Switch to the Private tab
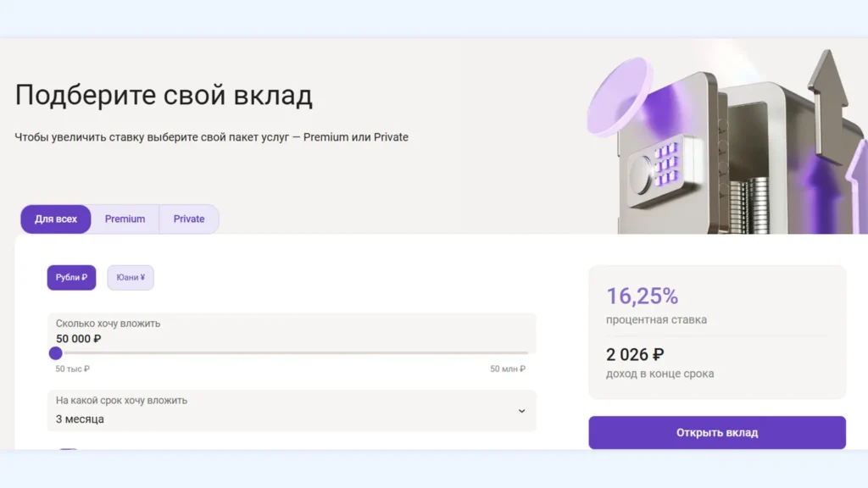Screen dimensions: 868x488 [188, 219]
